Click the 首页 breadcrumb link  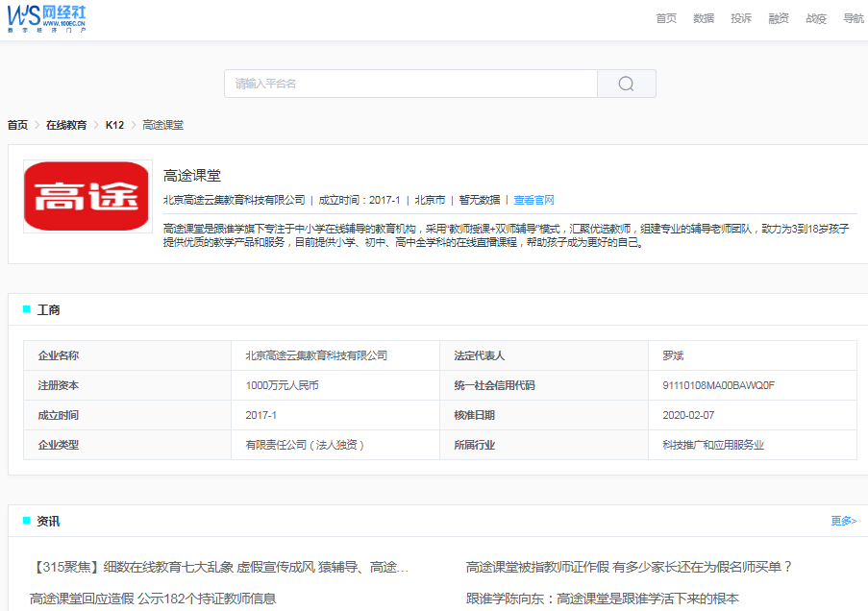tap(17, 125)
